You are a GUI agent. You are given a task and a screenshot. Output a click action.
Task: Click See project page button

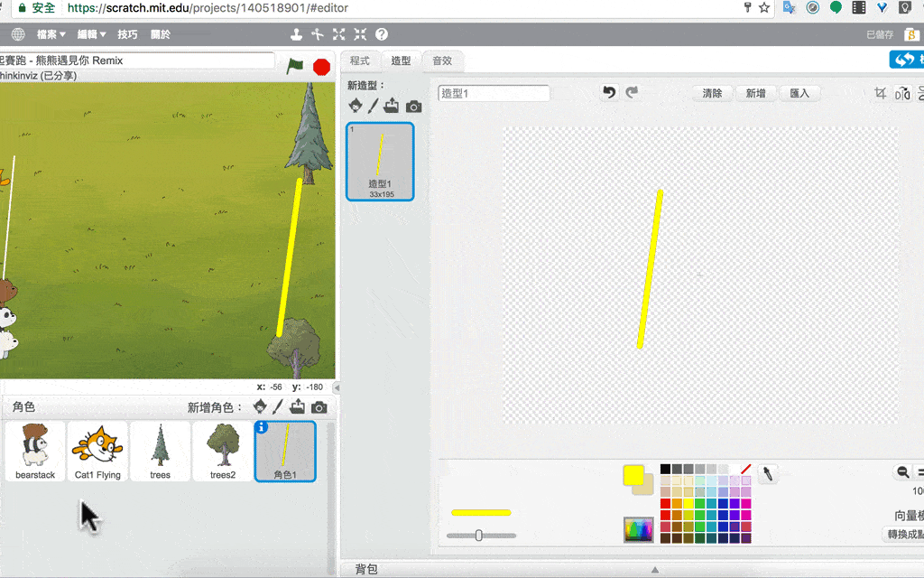pos(907,60)
